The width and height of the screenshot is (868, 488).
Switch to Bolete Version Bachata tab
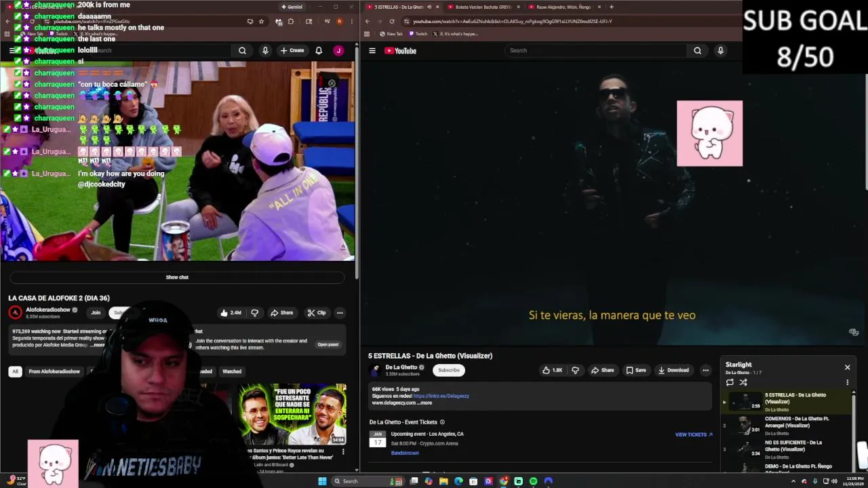[483, 7]
